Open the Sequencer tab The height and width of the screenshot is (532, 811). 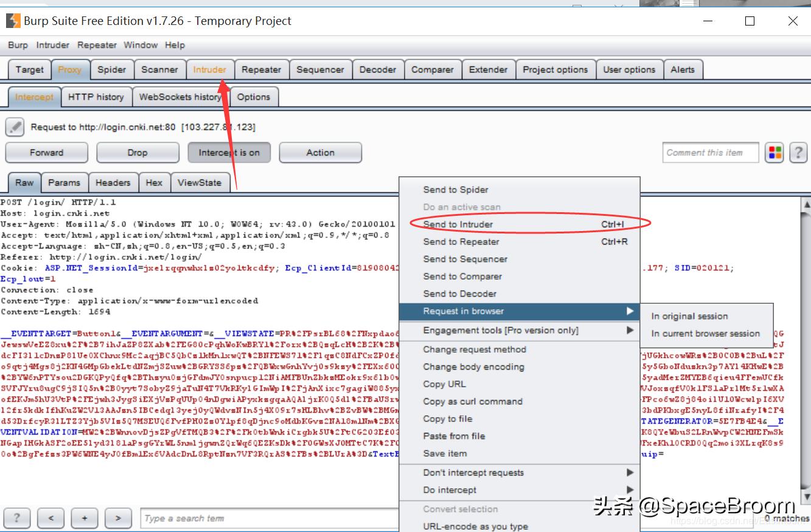[321, 69]
